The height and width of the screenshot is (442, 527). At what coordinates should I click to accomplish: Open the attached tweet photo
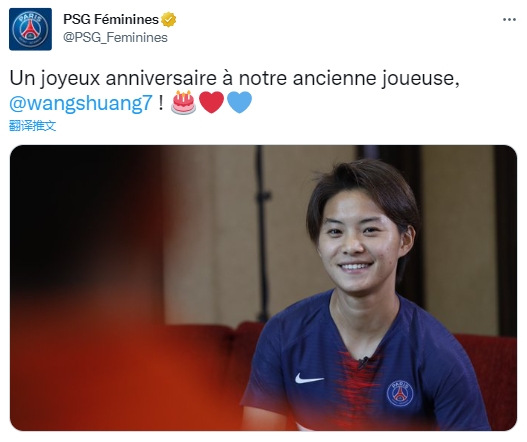pos(264,288)
